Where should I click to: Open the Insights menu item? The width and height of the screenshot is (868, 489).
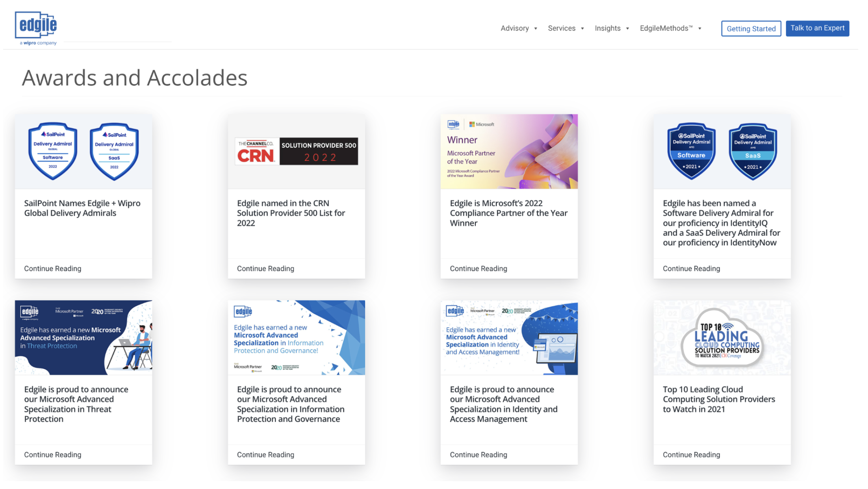[x=608, y=28]
